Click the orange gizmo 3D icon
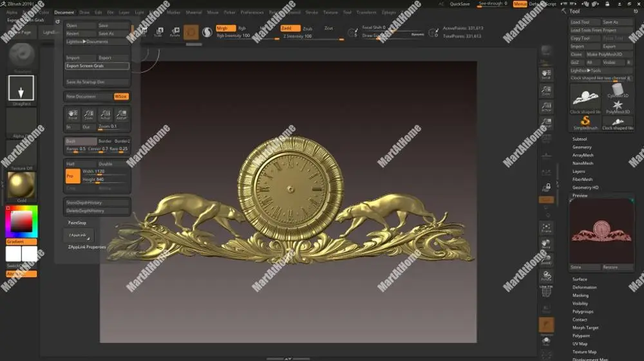The height and width of the screenshot is (361, 644). (191, 32)
